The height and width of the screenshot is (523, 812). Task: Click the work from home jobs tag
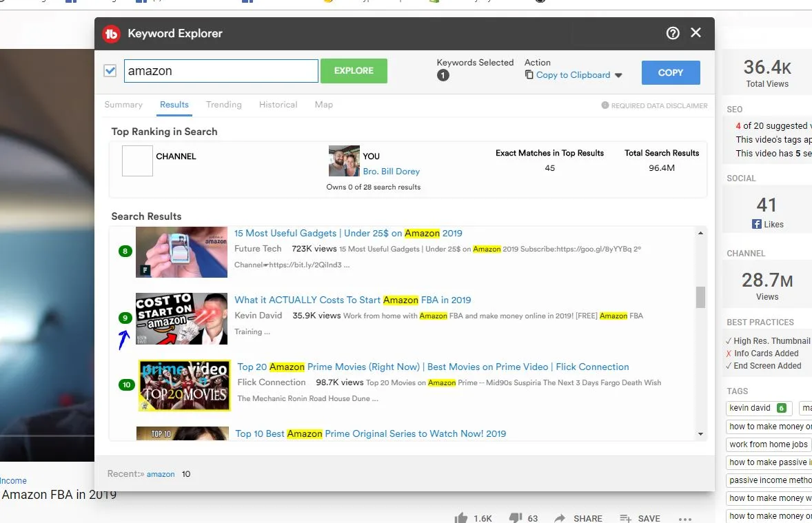(768, 444)
